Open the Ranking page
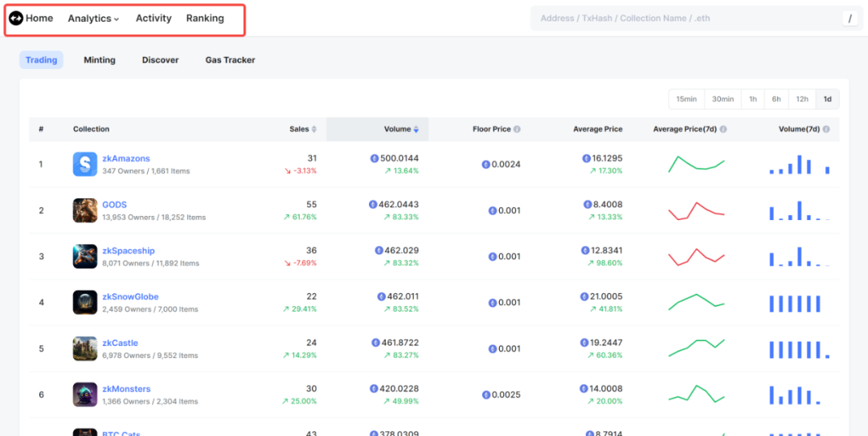Image resolution: width=868 pixels, height=436 pixels. coord(205,18)
